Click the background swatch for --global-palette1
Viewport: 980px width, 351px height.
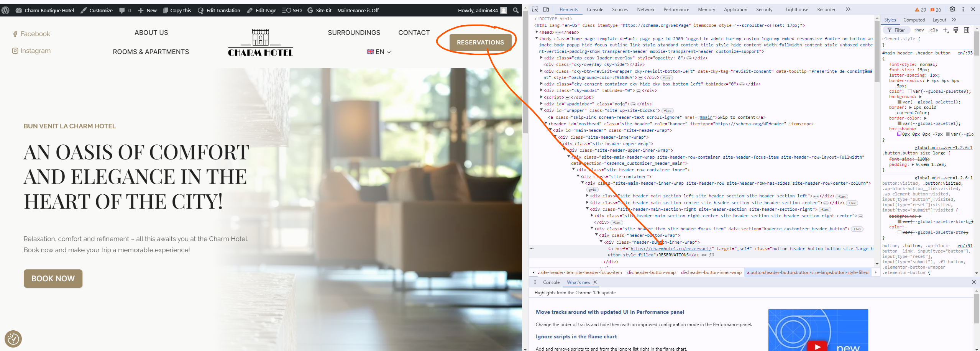tap(900, 102)
